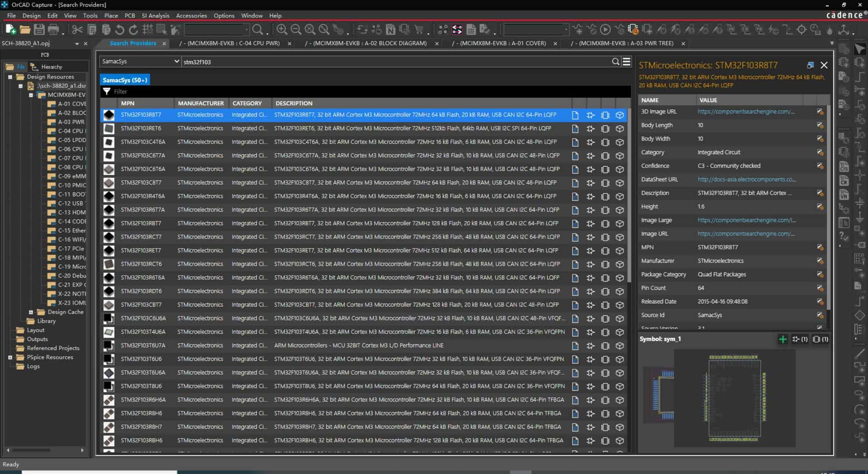Open datasheet icon for STM32F103RET6 row

coord(575,129)
